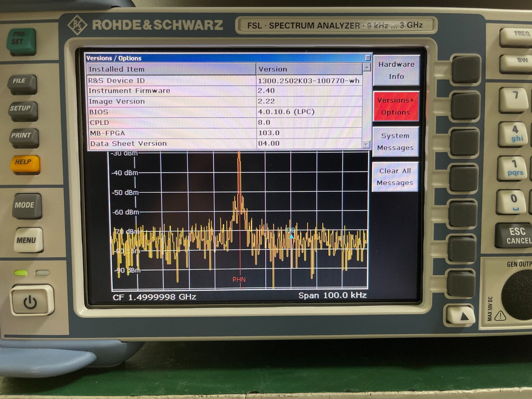Push the FILE hardware key
The width and height of the screenshot is (532, 399).
(22, 84)
